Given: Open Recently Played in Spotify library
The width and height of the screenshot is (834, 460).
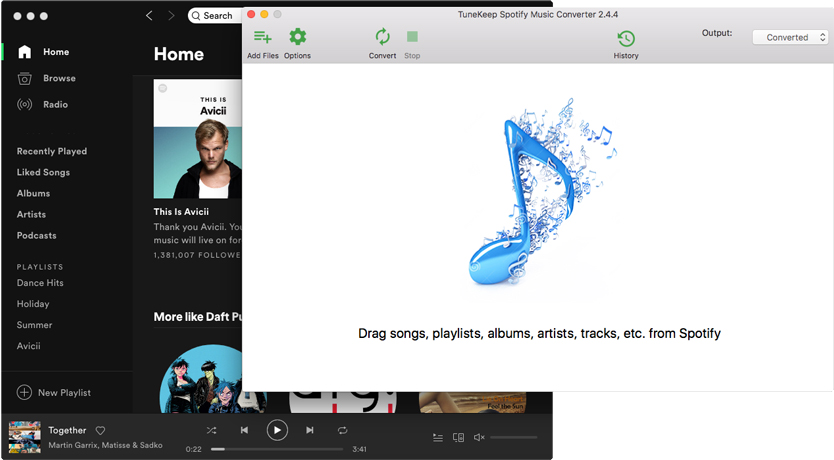Looking at the screenshot, I should (52, 151).
